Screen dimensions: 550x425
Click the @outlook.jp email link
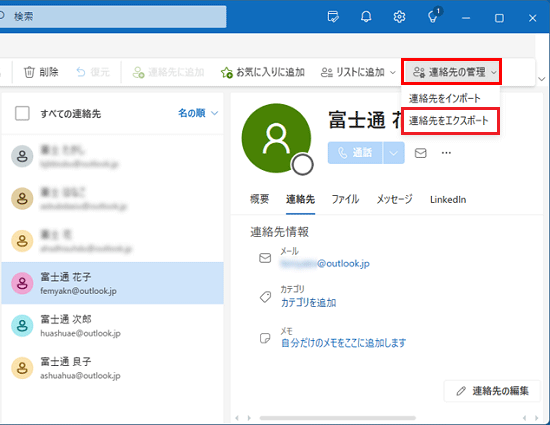click(325, 263)
